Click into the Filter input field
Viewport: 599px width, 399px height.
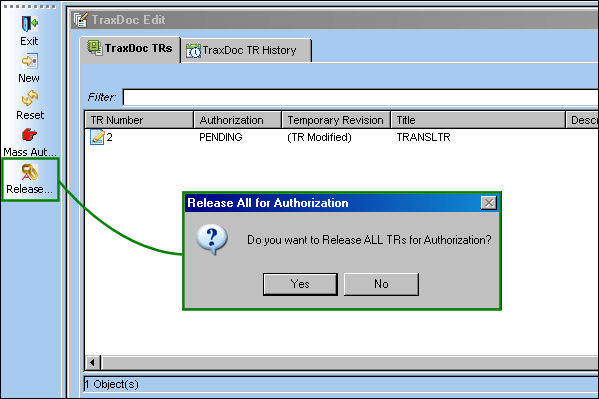360,97
